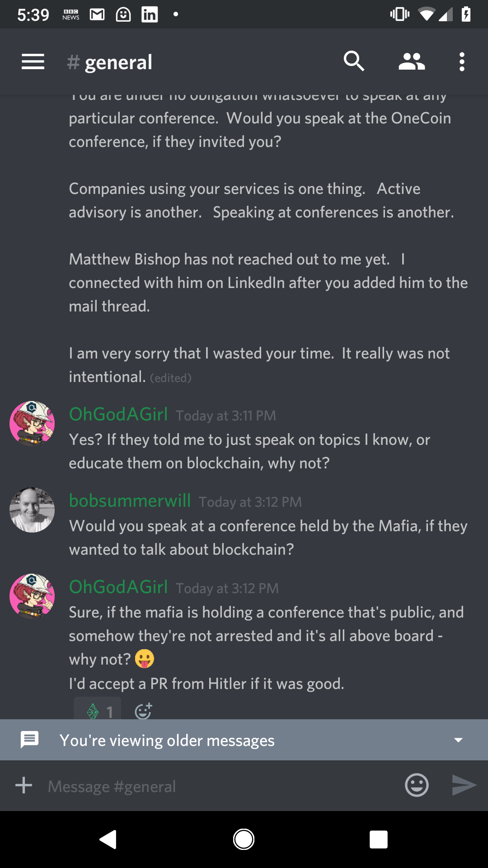The image size is (488, 868).
Task: Focus the Message #general input field
Action: pyautogui.click(x=181, y=785)
